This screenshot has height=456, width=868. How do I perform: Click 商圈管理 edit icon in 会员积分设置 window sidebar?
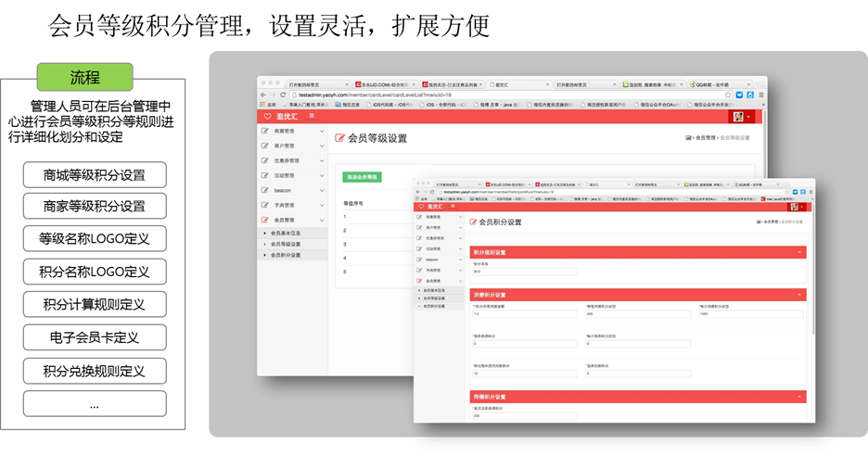tap(419, 217)
